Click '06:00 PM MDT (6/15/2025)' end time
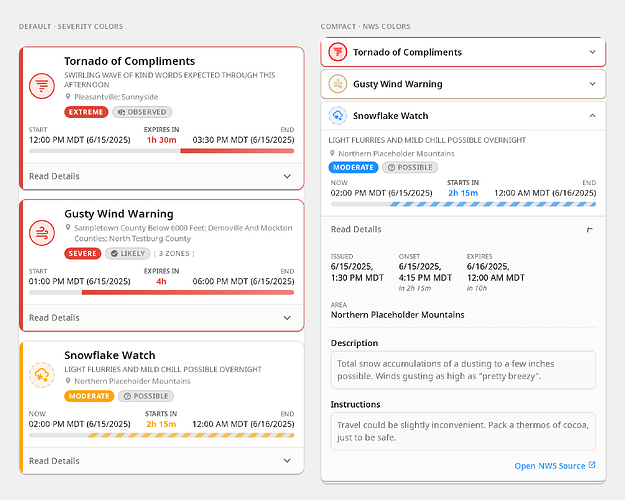The image size is (625, 500). 244,281
